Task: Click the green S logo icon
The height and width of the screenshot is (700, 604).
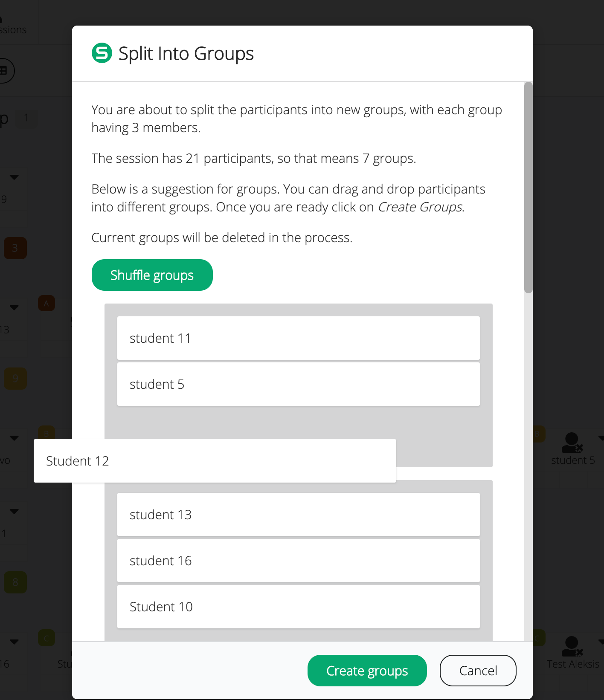Action: [102, 53]
